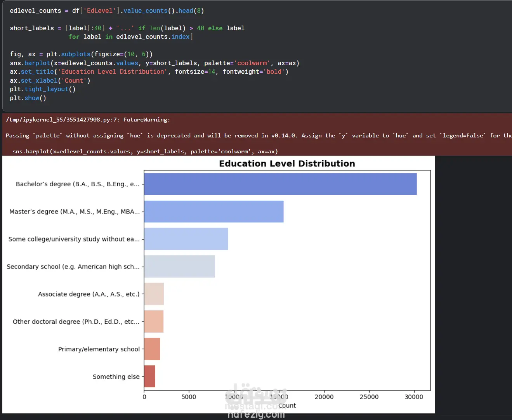The height and width of the screenshot is (420, 512).
Task: Select the Secondary school bar
Action: click(x=179, y=266)
